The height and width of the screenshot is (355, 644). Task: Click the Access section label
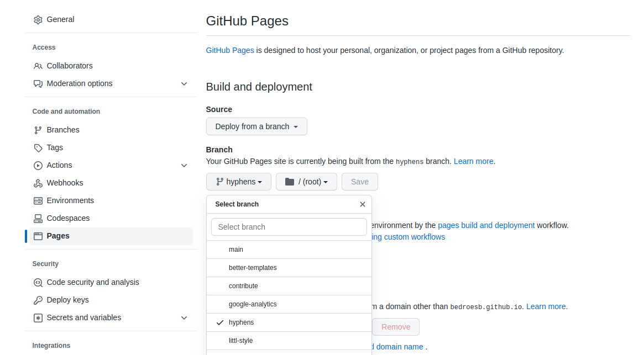click(44, 47)
